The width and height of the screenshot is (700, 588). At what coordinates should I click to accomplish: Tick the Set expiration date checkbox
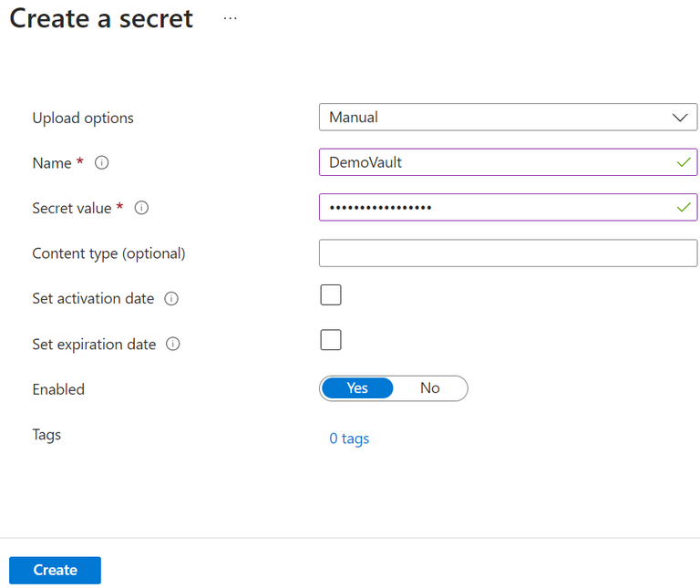pyautogui.click(x=331, y=340)
